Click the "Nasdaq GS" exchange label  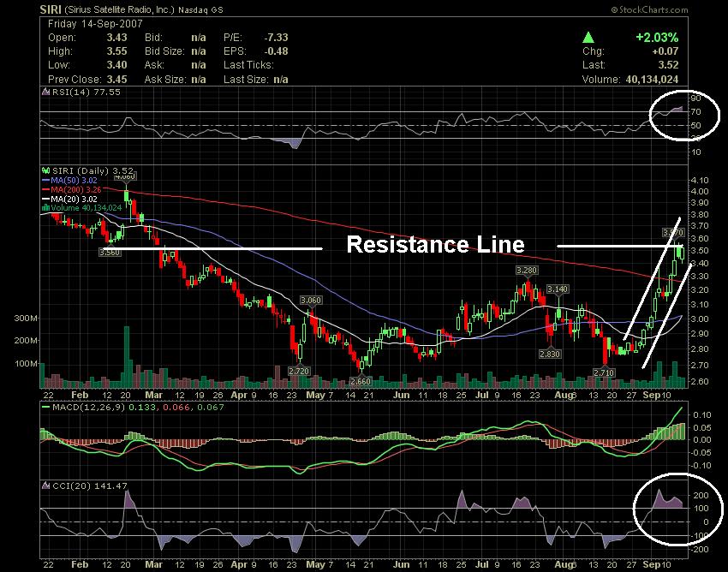point(200,9)
